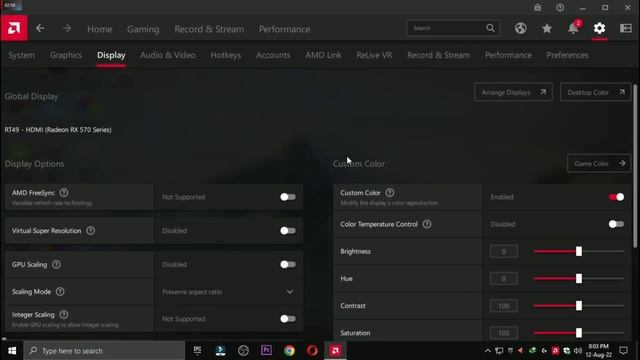
Task: Open the web browser globe icon
Action: coord(520,28)
